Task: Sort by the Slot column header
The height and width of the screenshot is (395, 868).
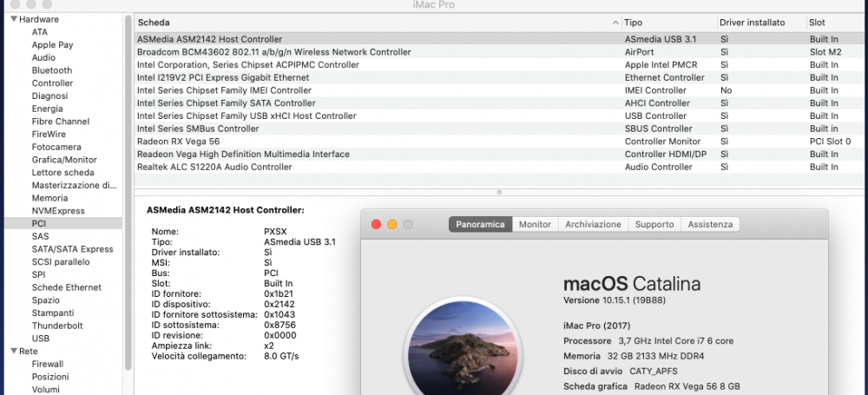Action: click(x=836, y=23)
